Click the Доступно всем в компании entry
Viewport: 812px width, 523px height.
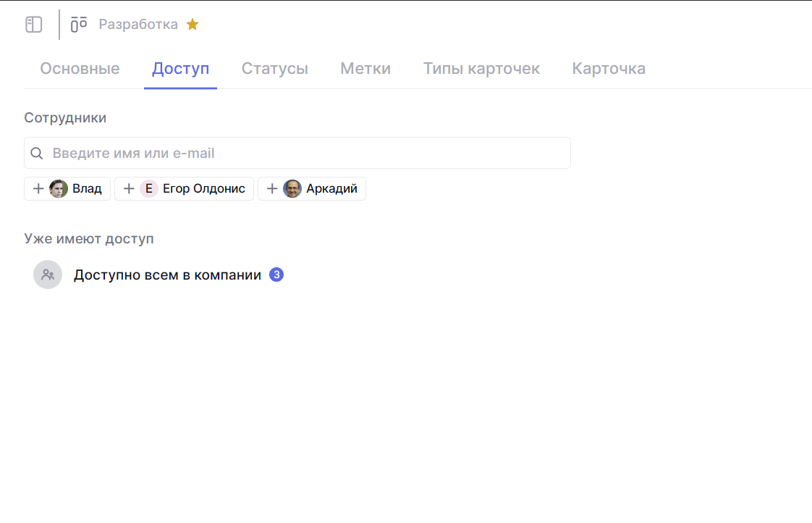click(x=167, y=275)
